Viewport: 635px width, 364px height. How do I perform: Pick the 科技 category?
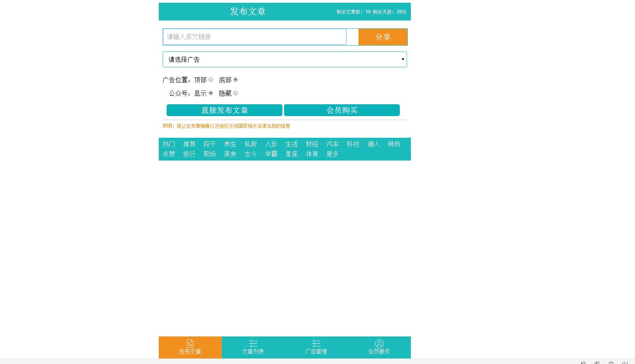click(x=353, y=144)
